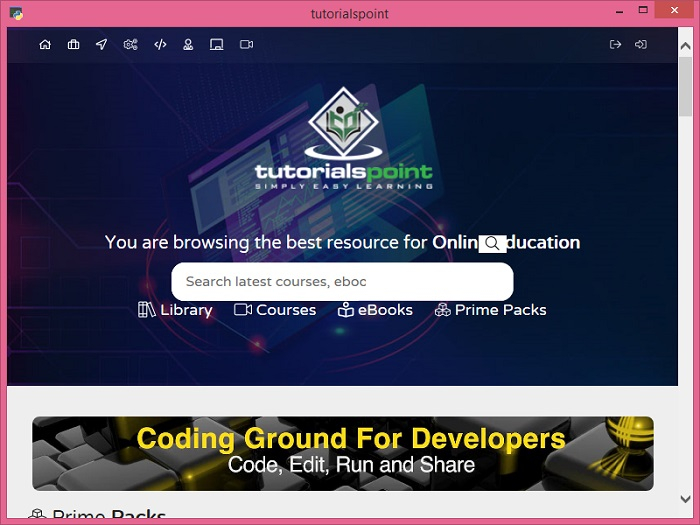Minimize the tutorialspoint window
Viewport: 700px width, 525px height.
pyautogui.click(x=619, y=11)
